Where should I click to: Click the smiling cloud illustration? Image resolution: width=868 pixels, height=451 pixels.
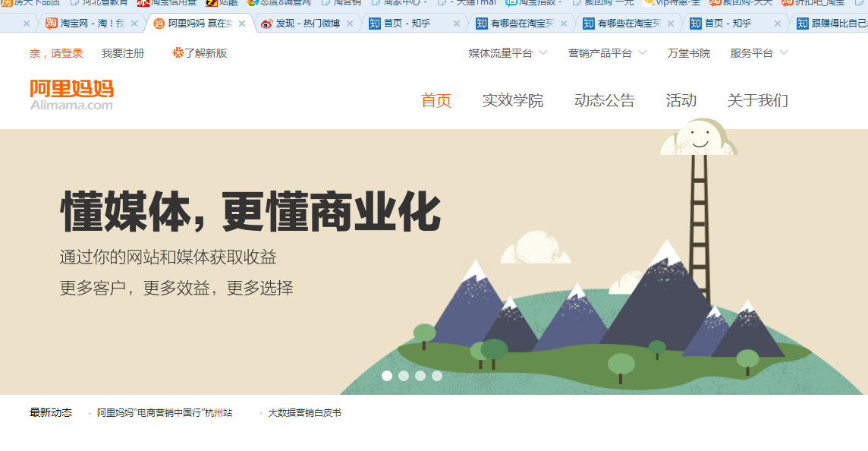tap(699, 137)
